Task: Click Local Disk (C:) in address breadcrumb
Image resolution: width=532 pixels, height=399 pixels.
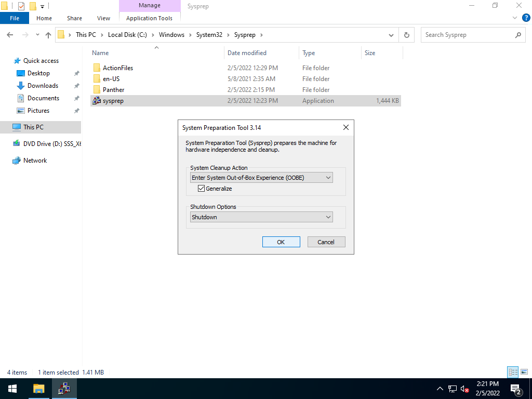Action: coord(127,35)
